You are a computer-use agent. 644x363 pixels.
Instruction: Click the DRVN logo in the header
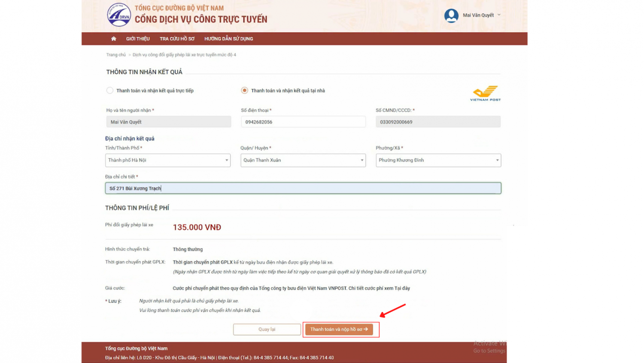(x=119, y=15)
